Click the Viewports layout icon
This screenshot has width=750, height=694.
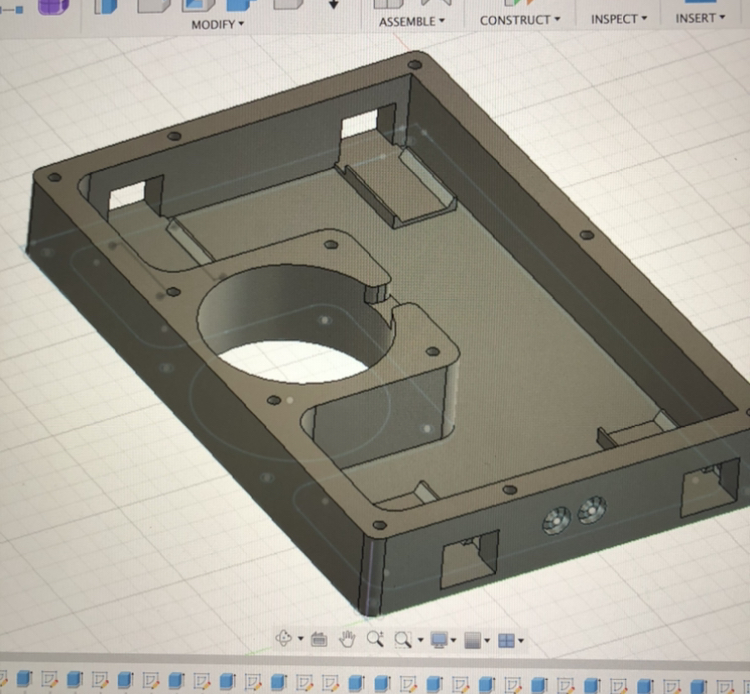point(506,640)
